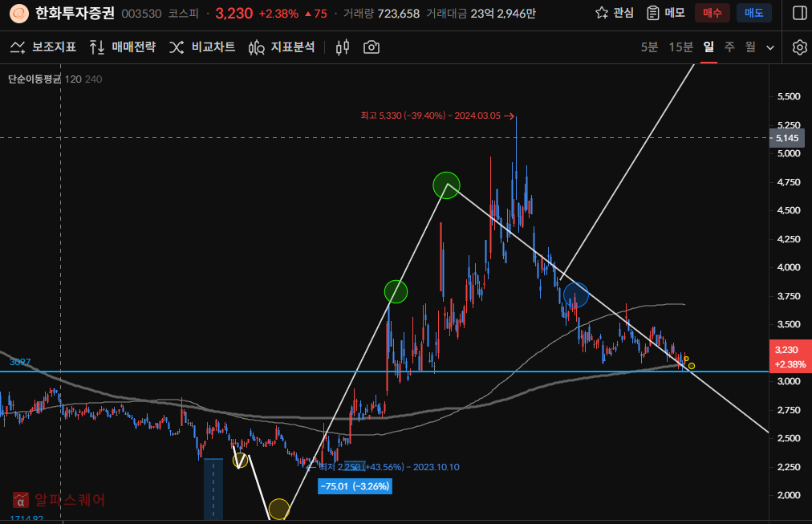Image resolution: width=812 pixels, height=524 pixels.
Task: Click the stock code 003530
Action: [141, 14]
